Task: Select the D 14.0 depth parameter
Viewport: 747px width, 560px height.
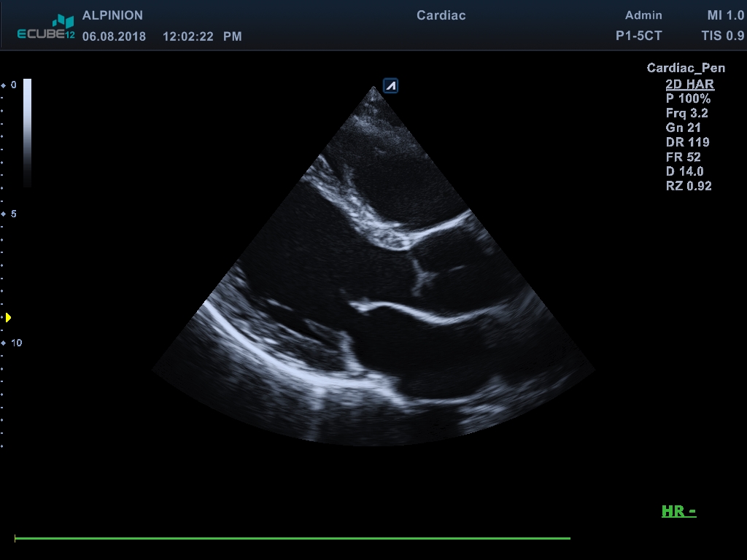Action: click(684, 171)
